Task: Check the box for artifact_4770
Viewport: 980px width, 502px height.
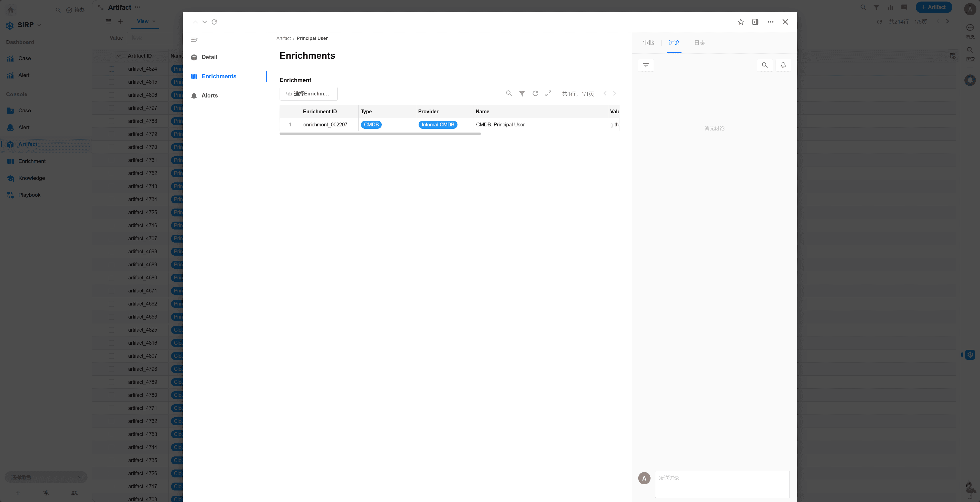Action: [x=111, y=147]
